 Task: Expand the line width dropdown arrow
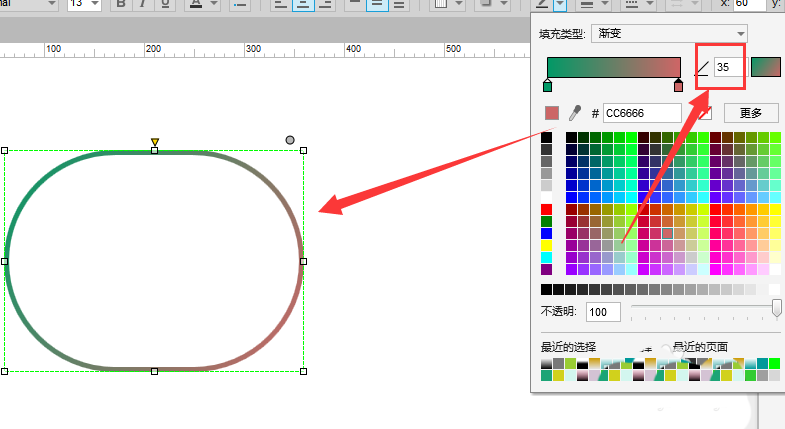tap(605, 5)
